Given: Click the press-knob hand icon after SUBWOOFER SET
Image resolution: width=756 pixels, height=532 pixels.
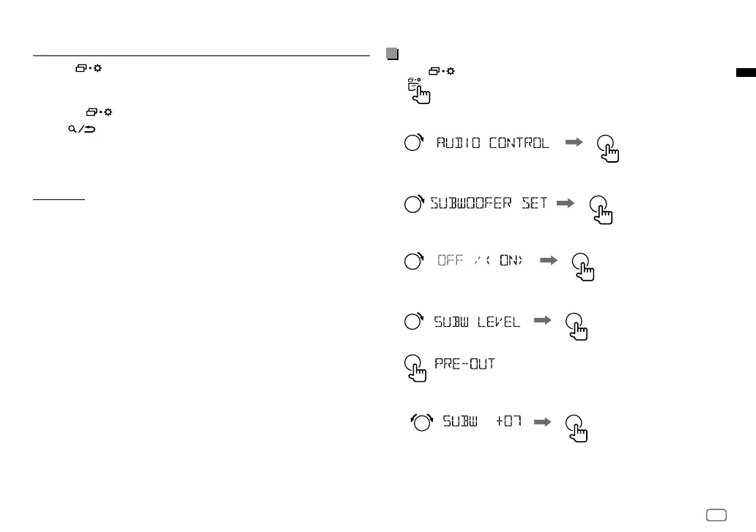Looking at the screenshot, I should click(x=601, y=210).
